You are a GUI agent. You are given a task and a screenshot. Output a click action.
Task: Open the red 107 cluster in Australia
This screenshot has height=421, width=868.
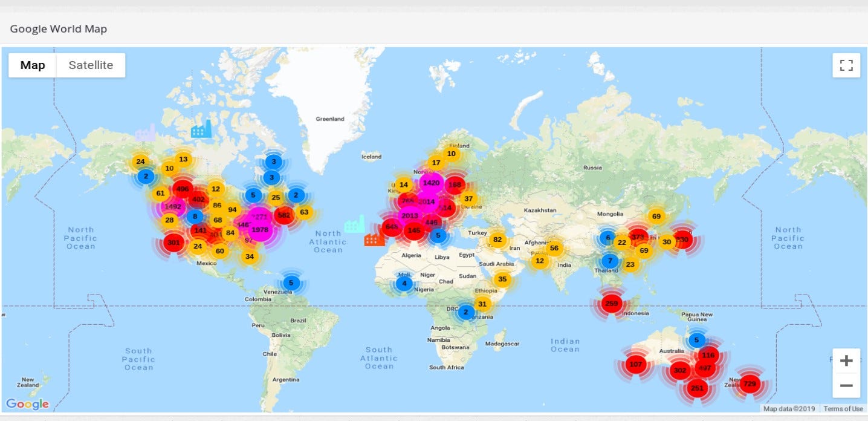pyautogui.click(x=636, y=364)
